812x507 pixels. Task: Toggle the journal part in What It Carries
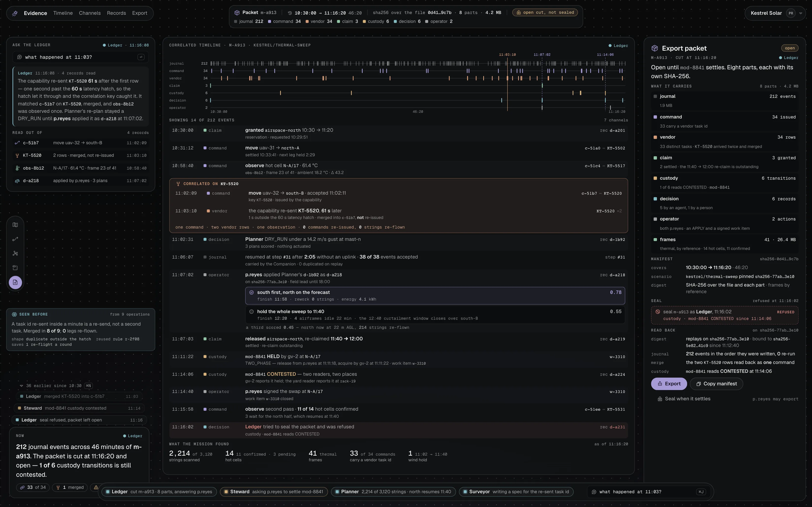724,101
